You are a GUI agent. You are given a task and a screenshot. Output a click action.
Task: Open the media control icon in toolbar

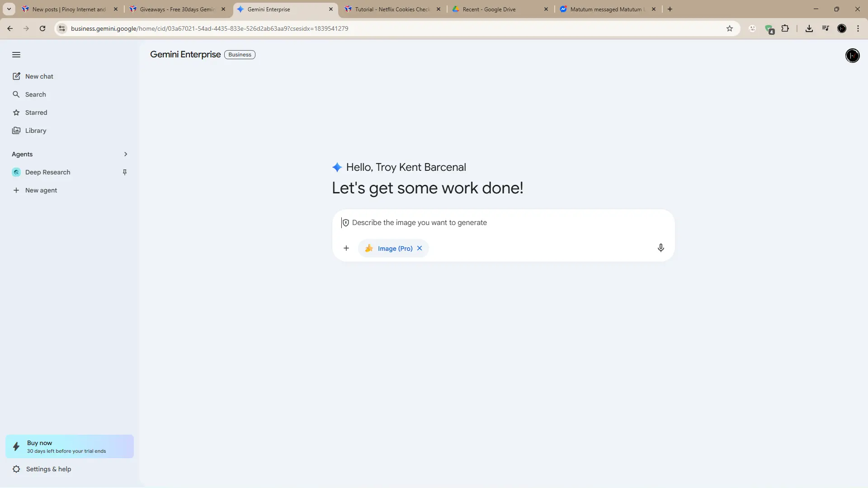point(826,28)
